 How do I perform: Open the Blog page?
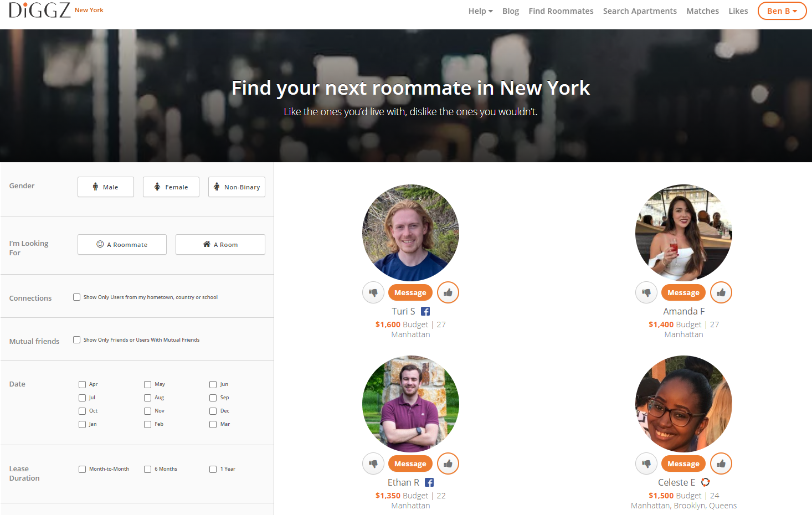(511, 11)
